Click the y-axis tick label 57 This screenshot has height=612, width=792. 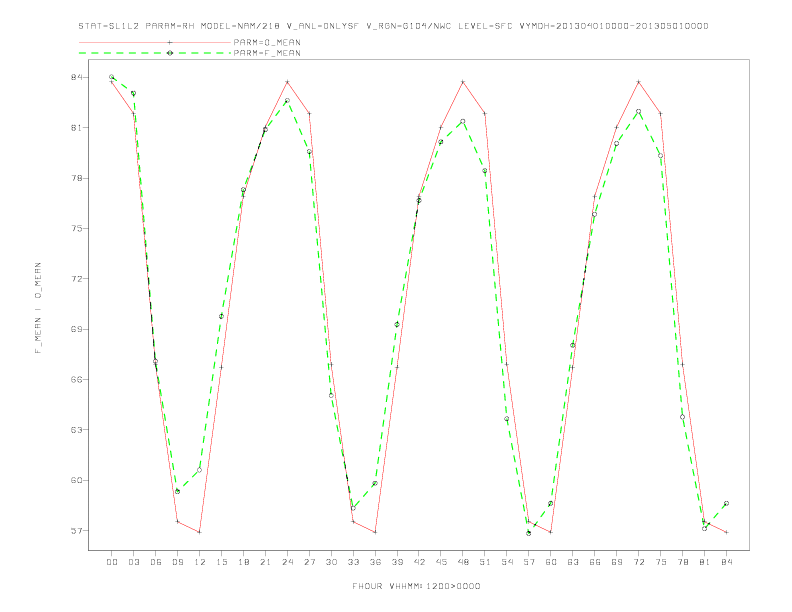pos(77,531)
